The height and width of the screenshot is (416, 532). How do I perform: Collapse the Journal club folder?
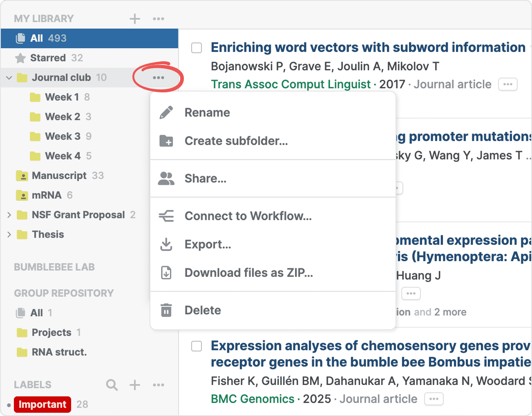click(x=9, y=78)
